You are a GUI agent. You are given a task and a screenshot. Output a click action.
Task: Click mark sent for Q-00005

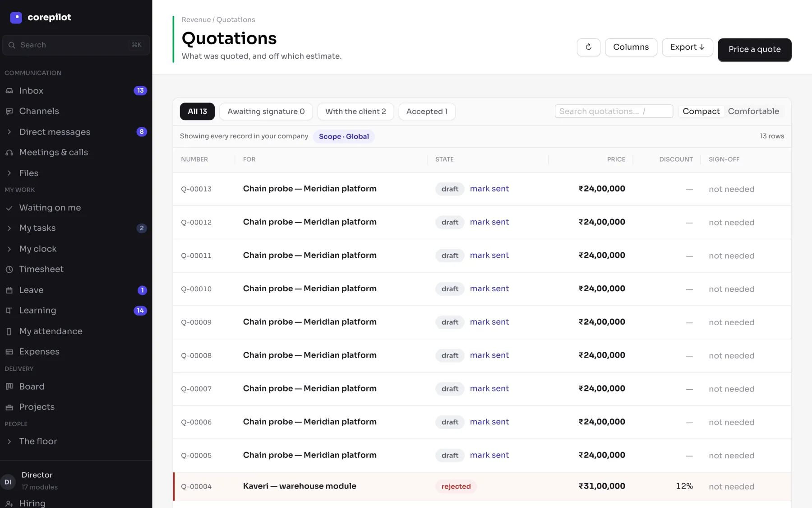coord(489,455)
